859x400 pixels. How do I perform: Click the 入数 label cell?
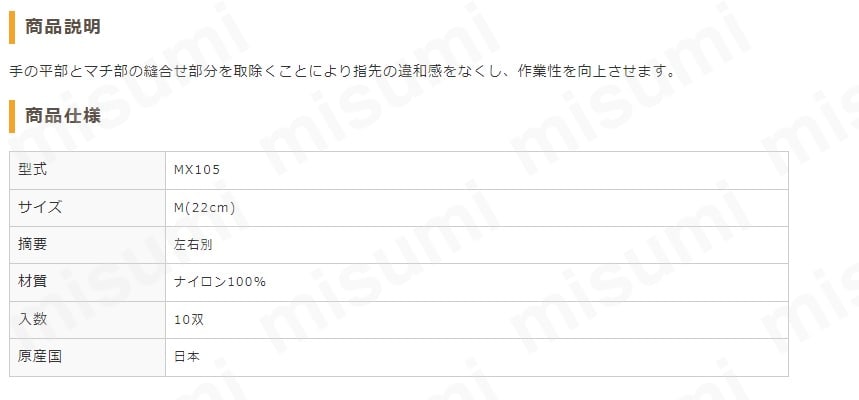[88, 319]
